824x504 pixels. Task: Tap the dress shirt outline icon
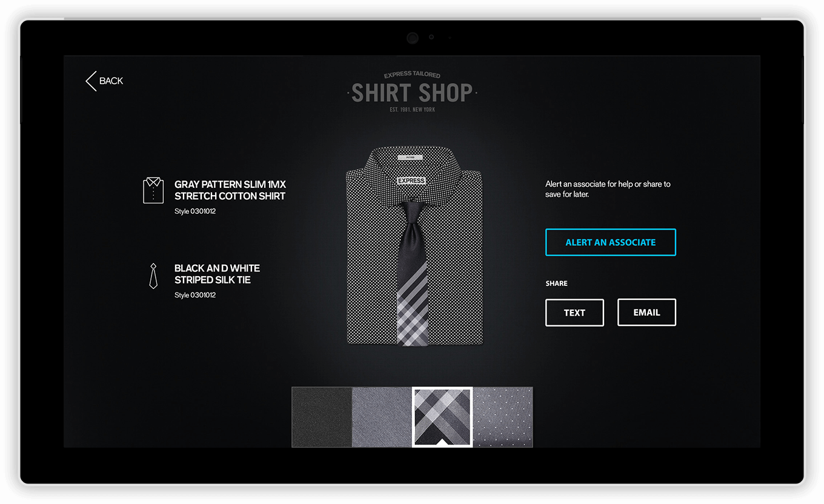tap(153, 190)
